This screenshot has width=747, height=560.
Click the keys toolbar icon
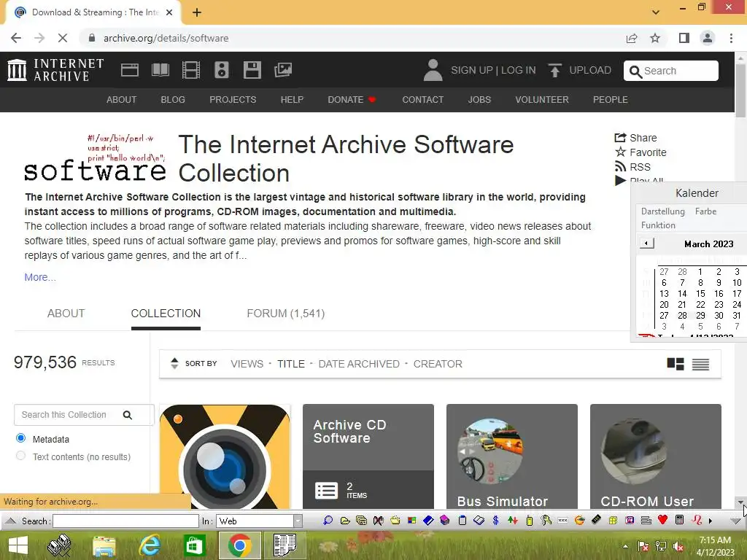click(x=546, y=521)
